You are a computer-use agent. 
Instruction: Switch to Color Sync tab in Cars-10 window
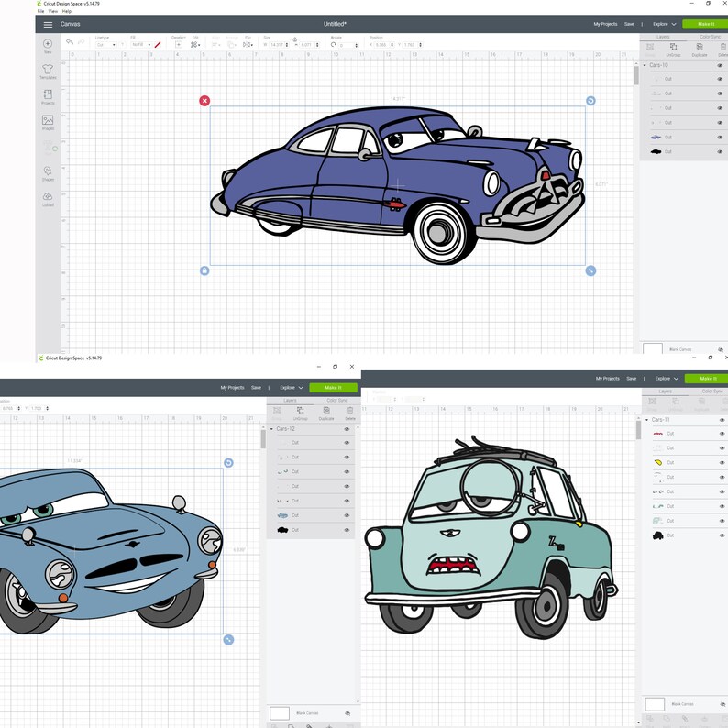pos(711,37)
